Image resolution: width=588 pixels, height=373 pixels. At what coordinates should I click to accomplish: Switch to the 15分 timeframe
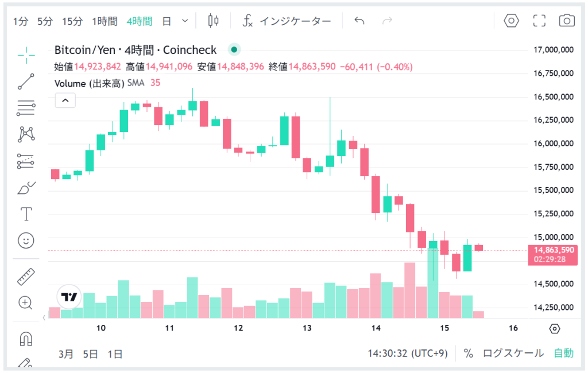click(x=72, y=21)
